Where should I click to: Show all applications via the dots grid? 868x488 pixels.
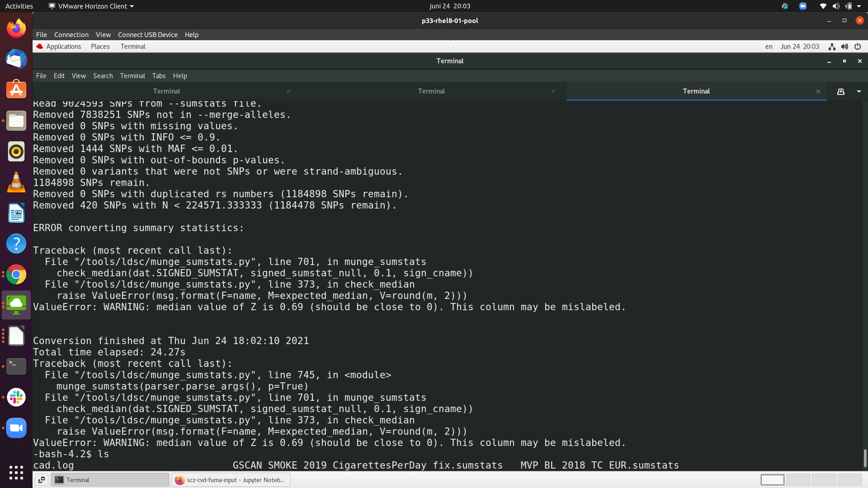click(x=16, y=472)
